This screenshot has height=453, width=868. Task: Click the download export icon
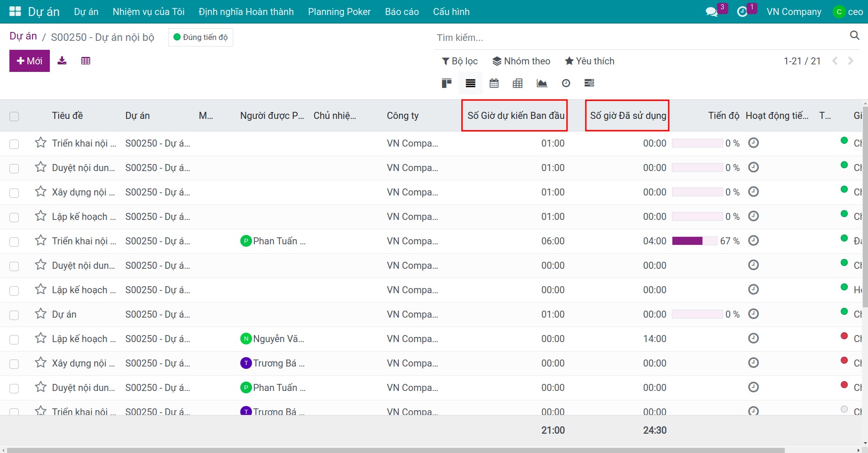pos(62,61)
